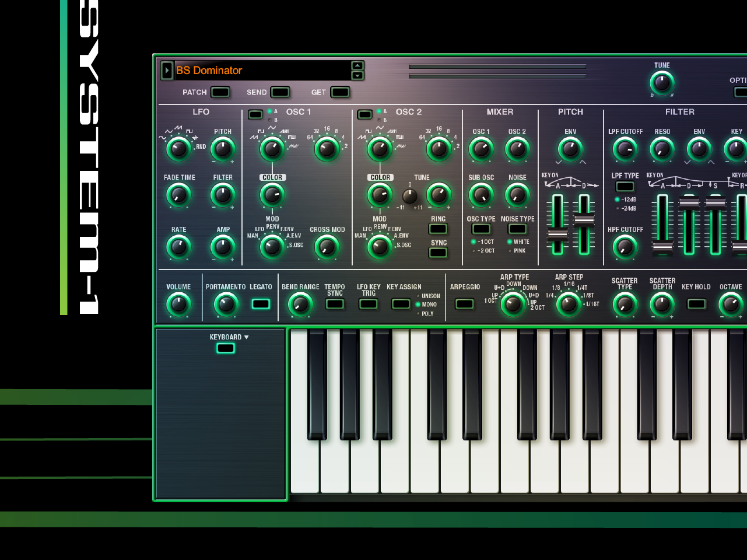Click the LPF CUTOFF knob

coord(625,149)
